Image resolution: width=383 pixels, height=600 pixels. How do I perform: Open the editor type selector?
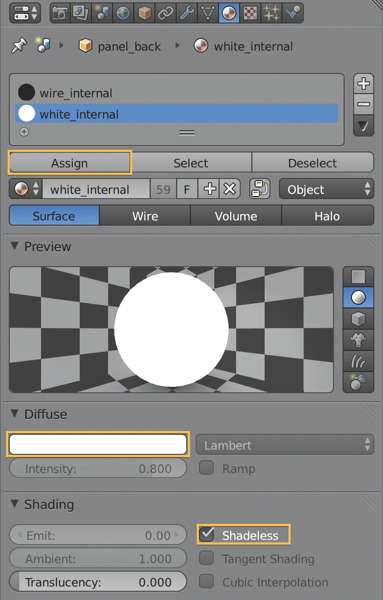pos(25,13)
